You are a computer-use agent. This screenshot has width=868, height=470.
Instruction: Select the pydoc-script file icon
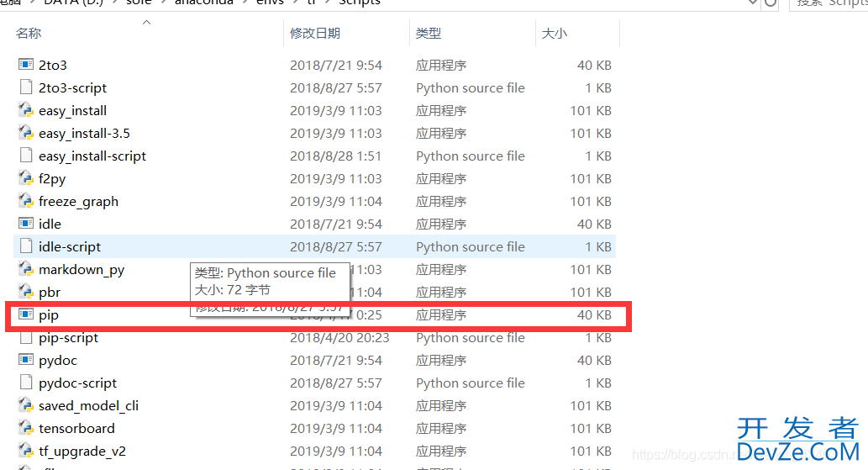25,383
